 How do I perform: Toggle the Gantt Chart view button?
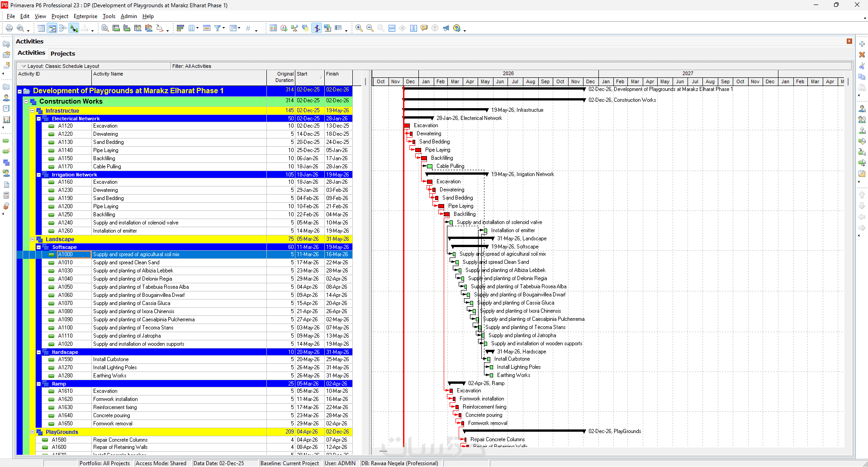pos(52,28)
